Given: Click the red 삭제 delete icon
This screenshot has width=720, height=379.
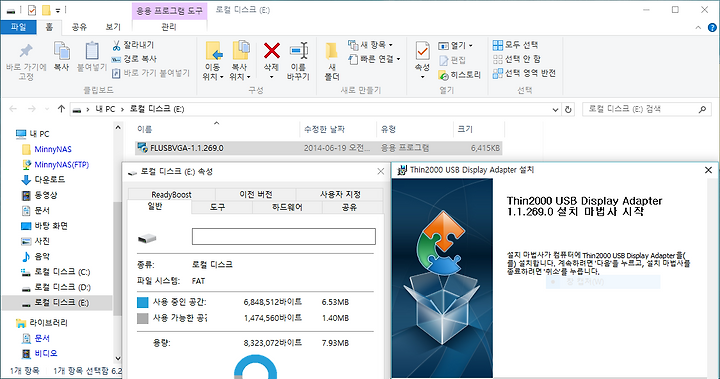Looking at the screenshot, I should pos(271,51).
